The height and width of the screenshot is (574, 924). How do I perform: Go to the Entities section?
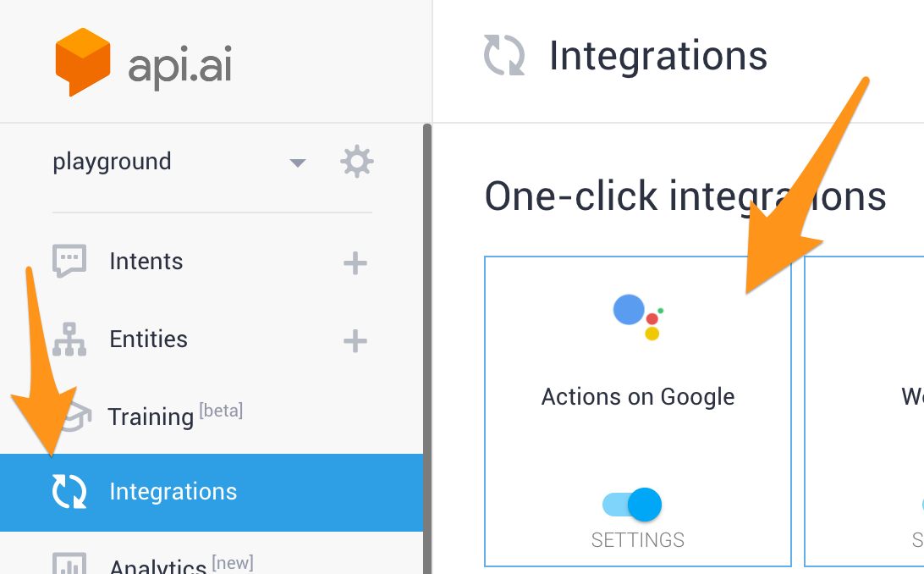pyautogui.click(x=149, y=339)
